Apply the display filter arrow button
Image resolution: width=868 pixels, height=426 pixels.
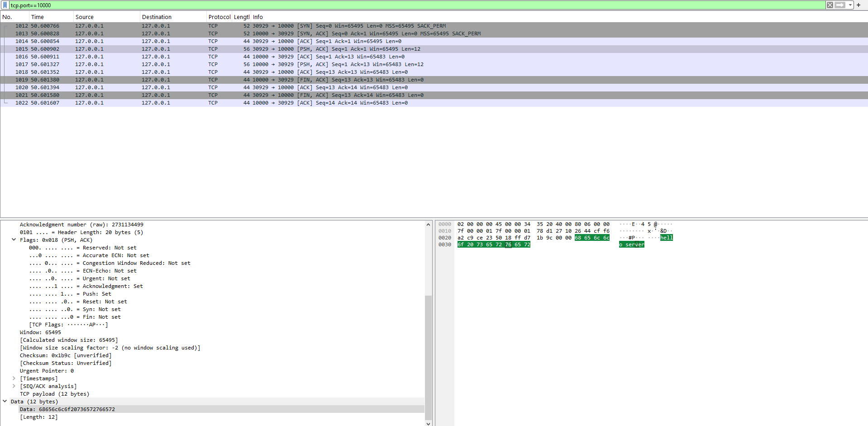tap(840, 5)
